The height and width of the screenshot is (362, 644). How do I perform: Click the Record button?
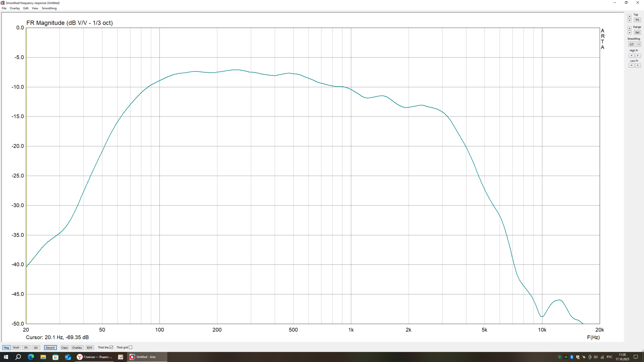click(50, 348)
